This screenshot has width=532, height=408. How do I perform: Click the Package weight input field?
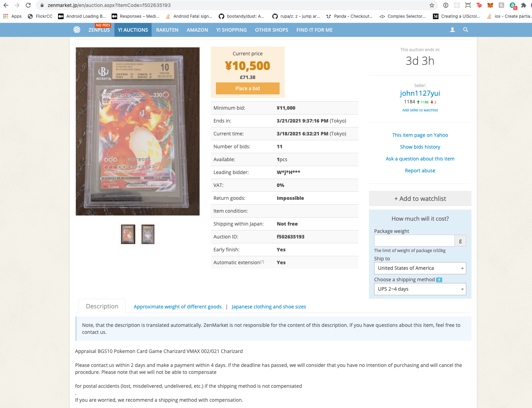coord(414,241)
